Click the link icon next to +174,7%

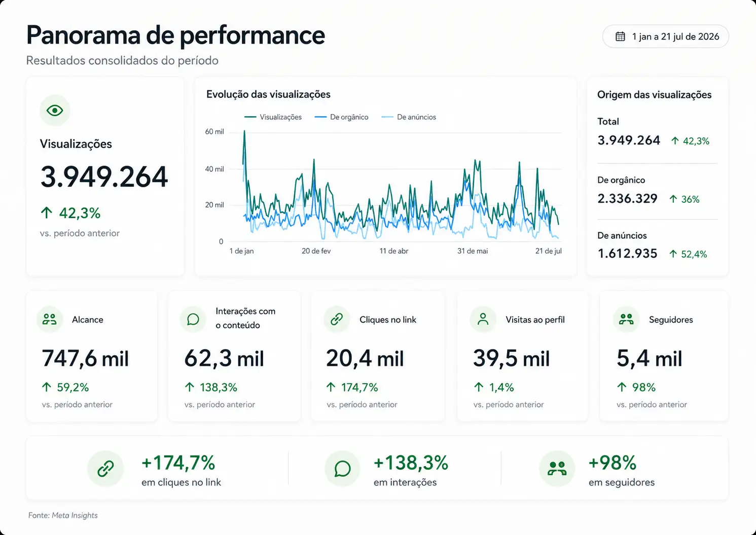pyautogui.click(x=105, y=469)
